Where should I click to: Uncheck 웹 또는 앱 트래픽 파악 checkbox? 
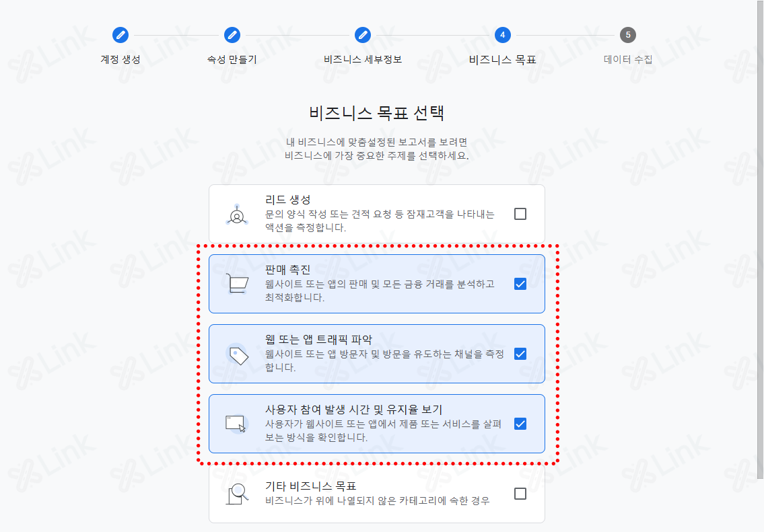point(520,354)
